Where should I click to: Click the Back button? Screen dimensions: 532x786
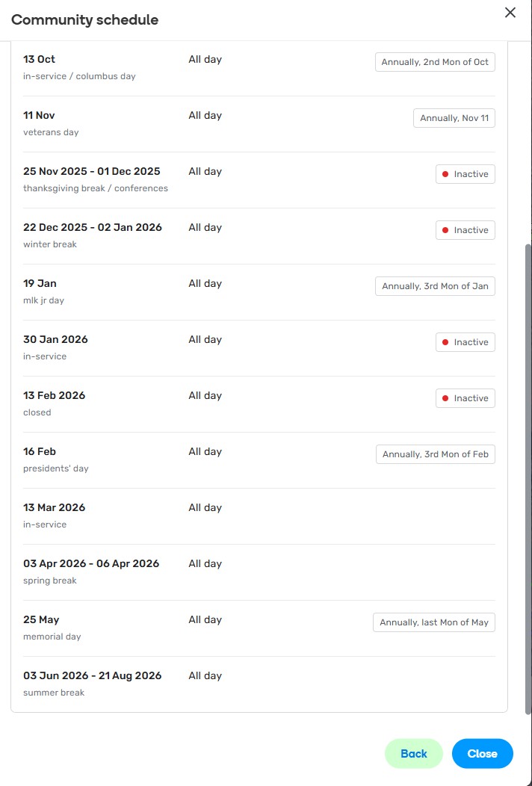[x=414, y=754]
